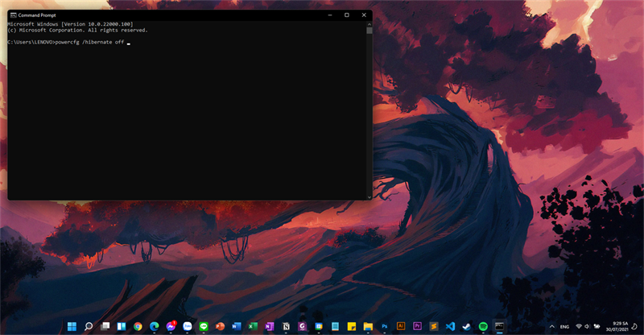Open Messenger with the notification badge
644x335 pixels.
(171, 326)
